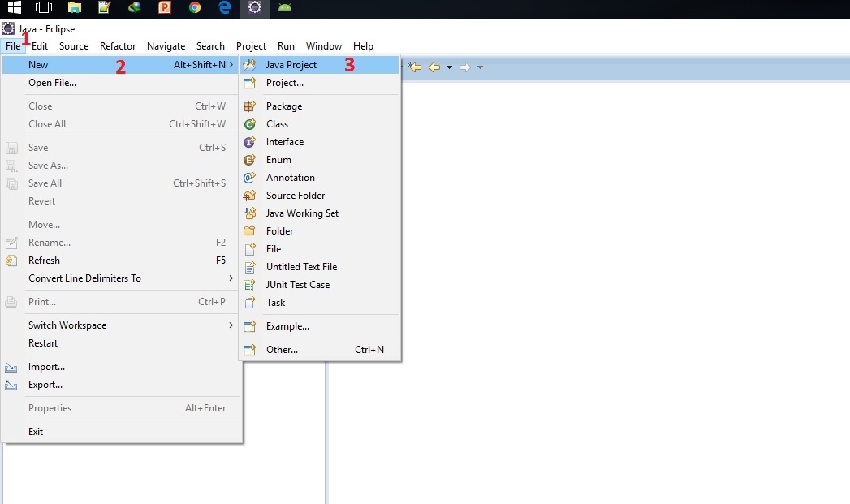Open Google Chrome from the taskbar
The image size is (850, 504).
pos(195,8)
